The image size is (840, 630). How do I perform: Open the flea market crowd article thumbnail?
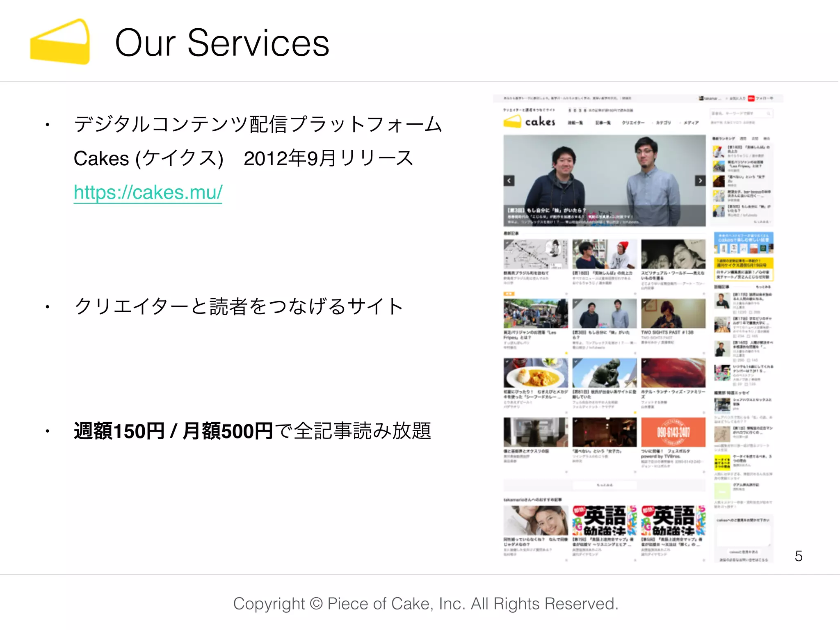(x=536, y=313)
